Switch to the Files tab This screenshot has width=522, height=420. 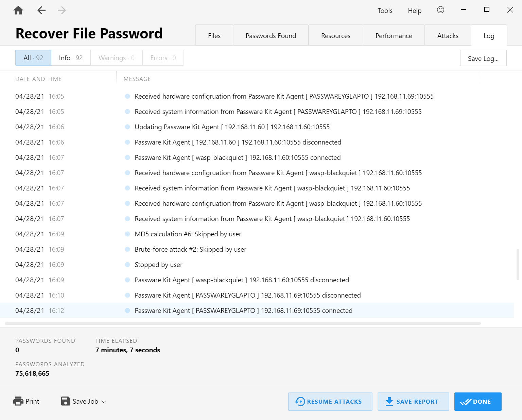[x=214, y=35]
